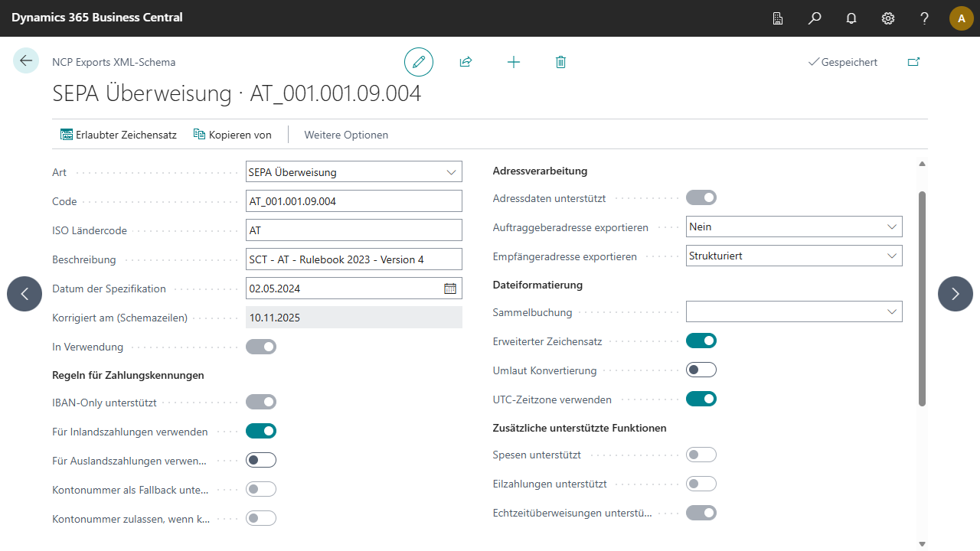Open Auftraggeberadresse exportieren dropdown
This screenshot has width=980, height=551.
pos(794,227)
